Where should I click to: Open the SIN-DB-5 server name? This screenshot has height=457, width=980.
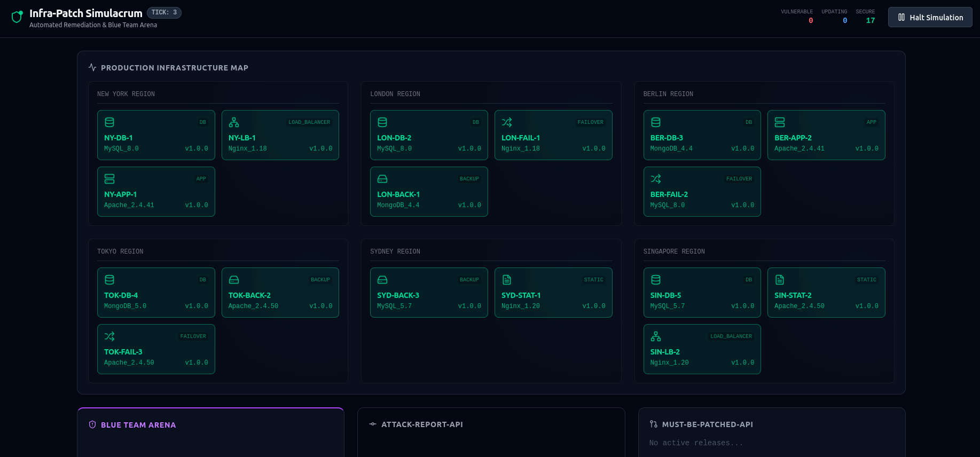(x=666, y=295)
